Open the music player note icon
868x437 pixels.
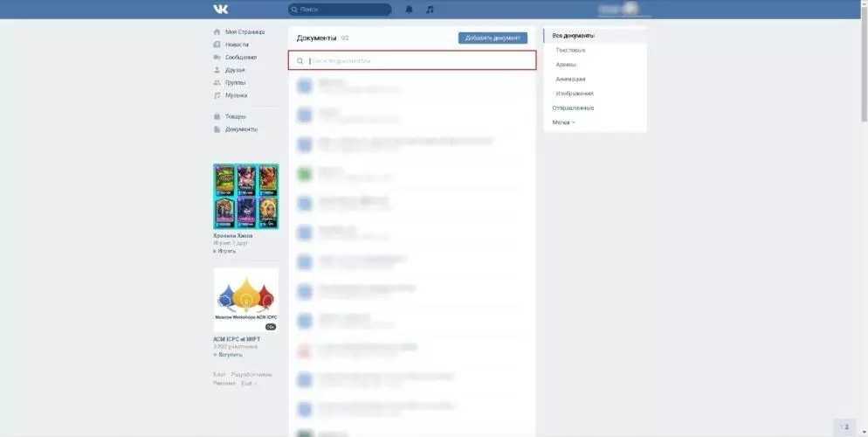tap(429, 10)
